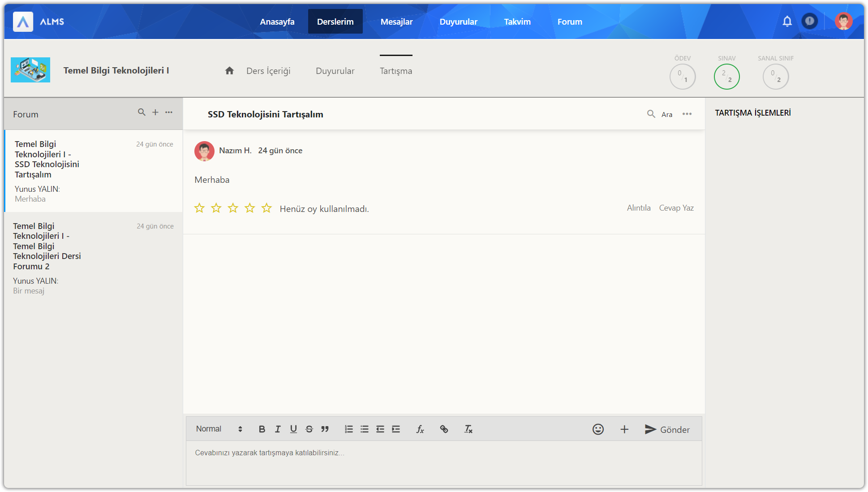This screenshot has height=492, width=868.
Task: Go to course home icon
Action: point(229,71)
